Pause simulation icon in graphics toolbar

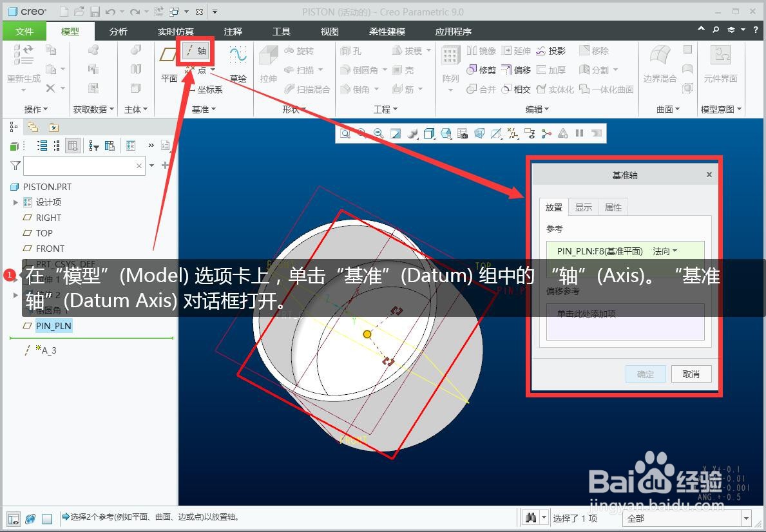579,133
